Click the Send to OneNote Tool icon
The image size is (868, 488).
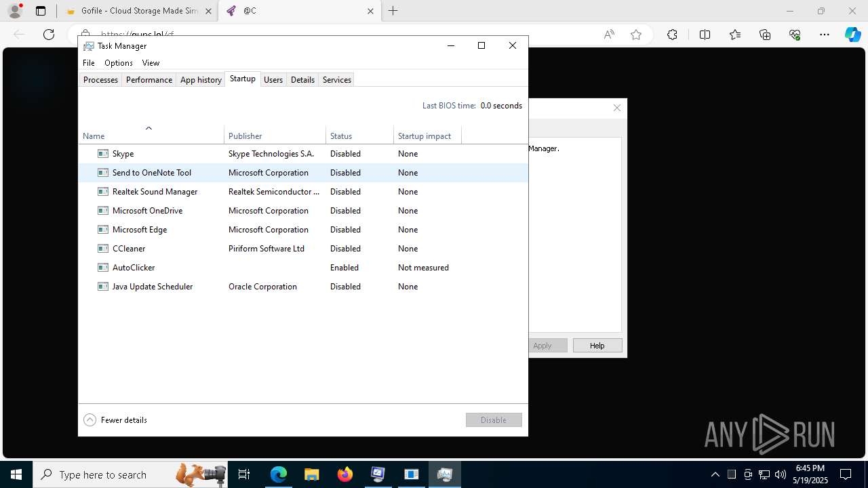(x=103, y=173)
